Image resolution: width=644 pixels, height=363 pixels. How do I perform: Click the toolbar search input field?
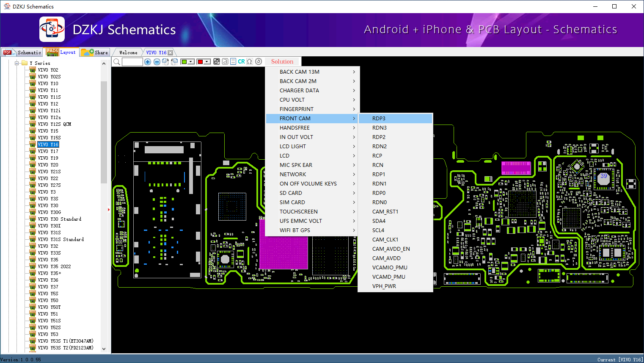coord(132,62)
